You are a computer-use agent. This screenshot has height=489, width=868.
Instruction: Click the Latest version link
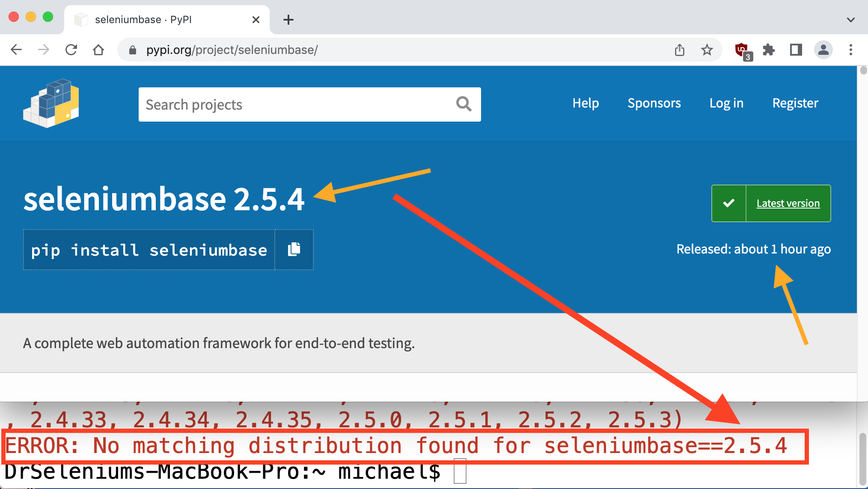(x=788, y=203)
